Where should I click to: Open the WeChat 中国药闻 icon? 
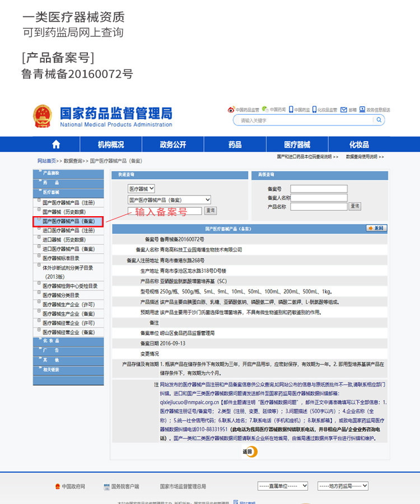[x=265, y=109]
